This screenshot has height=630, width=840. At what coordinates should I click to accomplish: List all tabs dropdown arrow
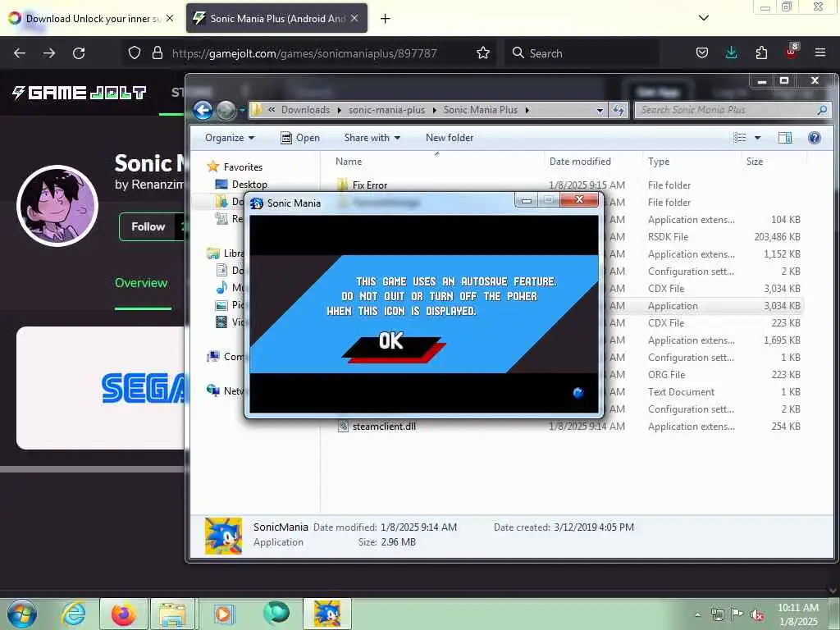click(x=704, y=18)
